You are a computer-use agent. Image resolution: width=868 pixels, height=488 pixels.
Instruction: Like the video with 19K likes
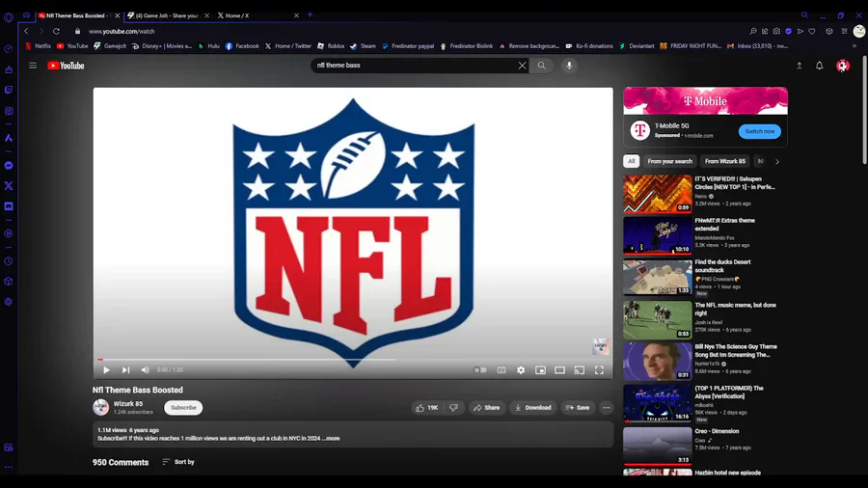427,408
